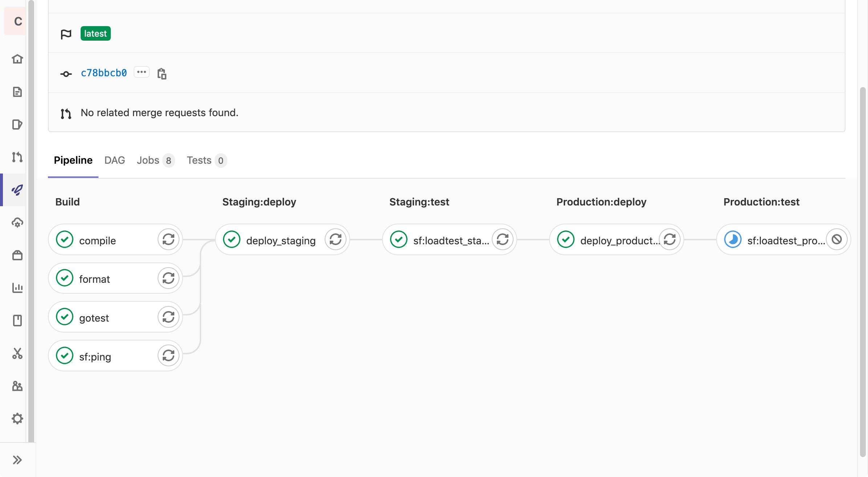Image resolution: width=868 pixels, height=477 pixels.
Task: Open CI/CD rocket sidebar icon
Action: (17, 190)
